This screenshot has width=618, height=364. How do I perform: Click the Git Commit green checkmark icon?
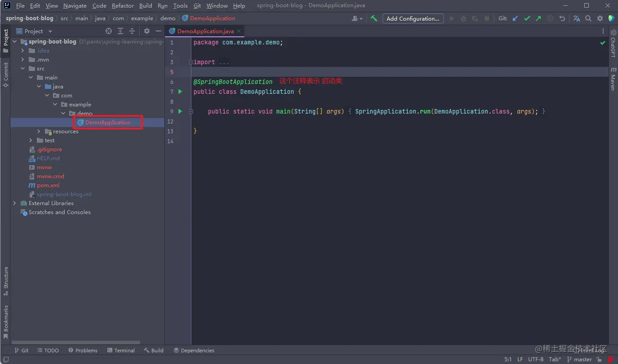[527, 18]
